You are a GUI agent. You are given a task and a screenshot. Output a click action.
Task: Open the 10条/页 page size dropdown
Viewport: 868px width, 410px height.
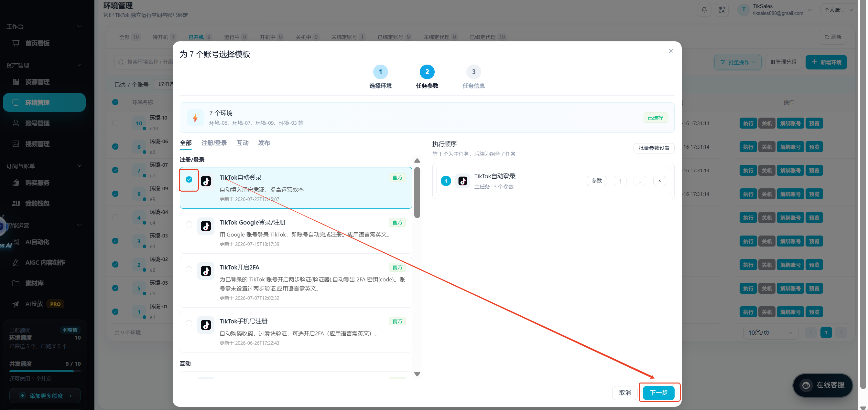(x=770, y=332)
